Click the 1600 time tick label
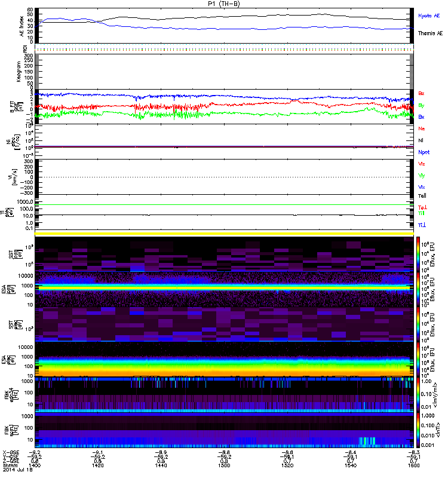This screenshot has height=478, width=448. tap(413, 465)
